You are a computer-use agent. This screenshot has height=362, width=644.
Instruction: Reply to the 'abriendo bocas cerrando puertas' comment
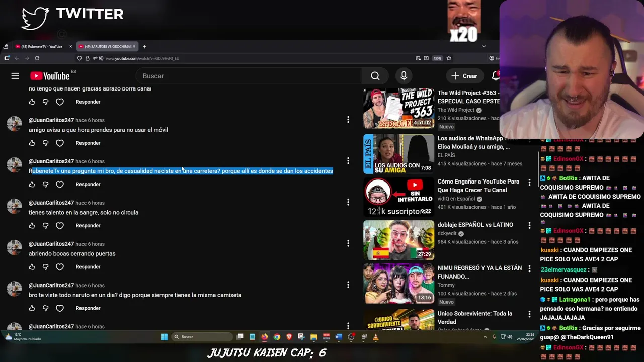(x=88, y=266)
